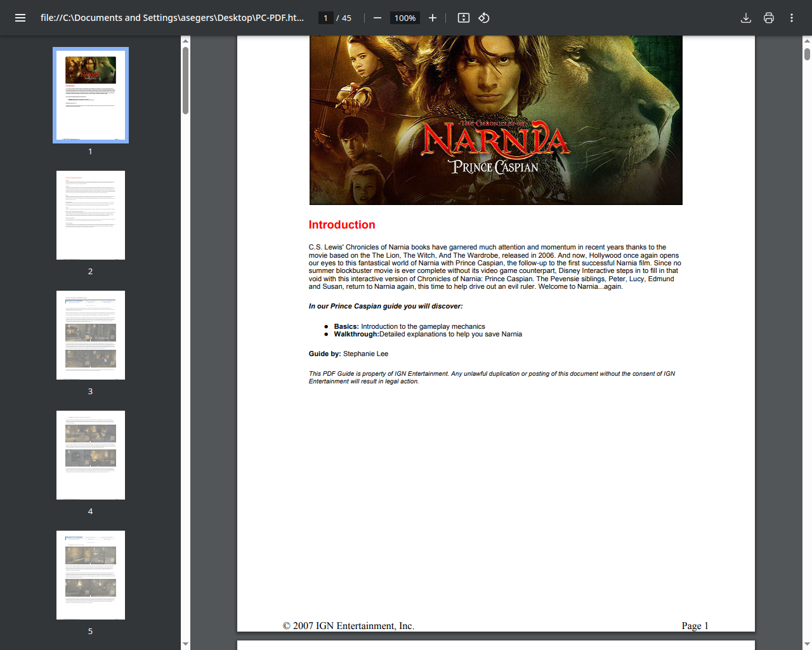Click the file path title in the toolbar
812x650 pixels.
(x=172, y=18)
